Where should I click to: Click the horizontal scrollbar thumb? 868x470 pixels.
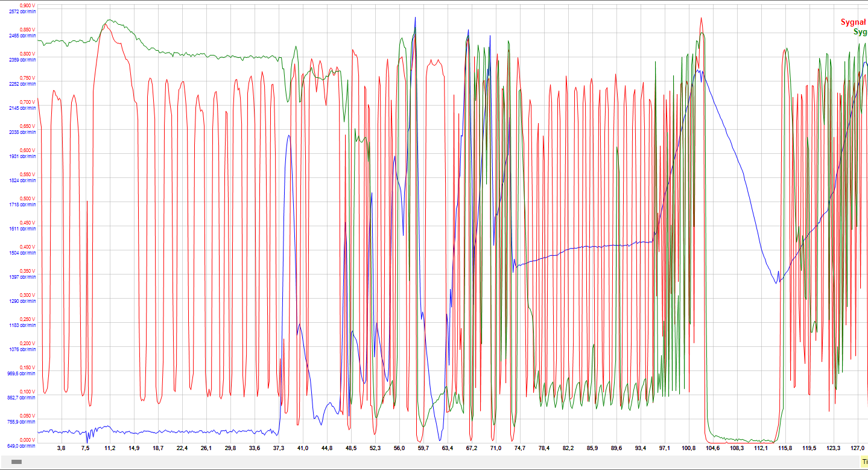[16, 462]
